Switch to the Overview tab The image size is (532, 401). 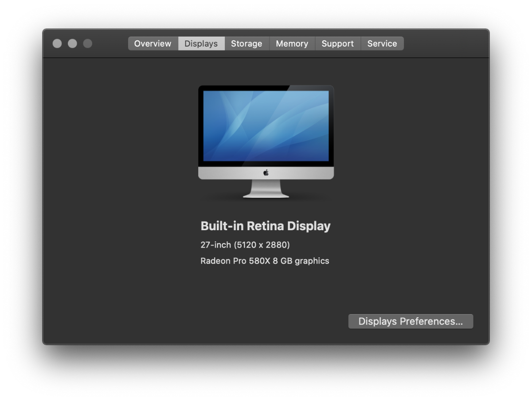153,43
